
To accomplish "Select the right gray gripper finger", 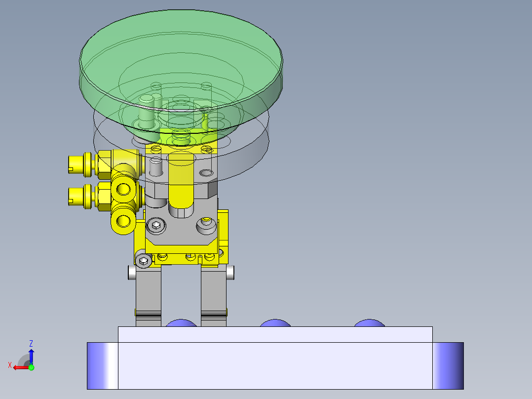I will [213, 296].
